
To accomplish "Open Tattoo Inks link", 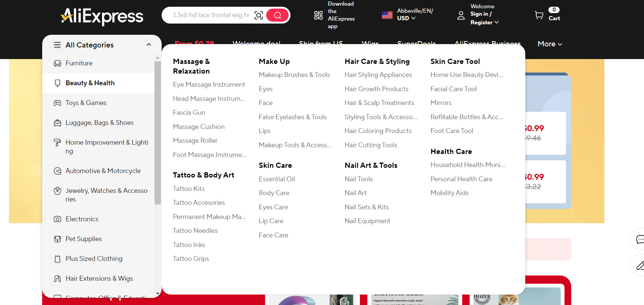I will pos(189,245).
